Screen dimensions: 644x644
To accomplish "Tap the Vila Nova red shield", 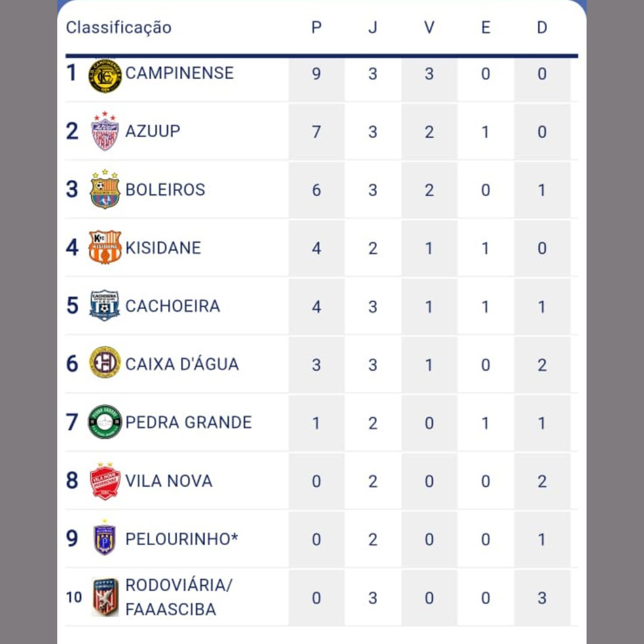I will pos(105,481).
